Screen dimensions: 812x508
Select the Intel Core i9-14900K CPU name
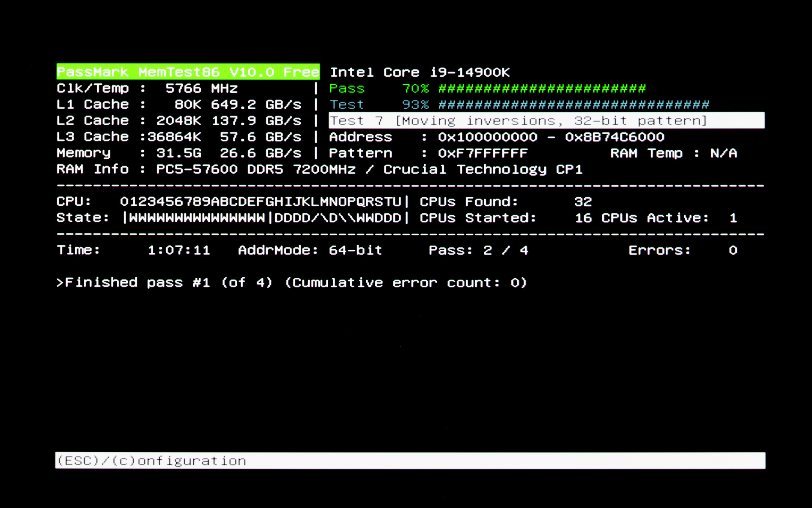click(x=420, y=72)
